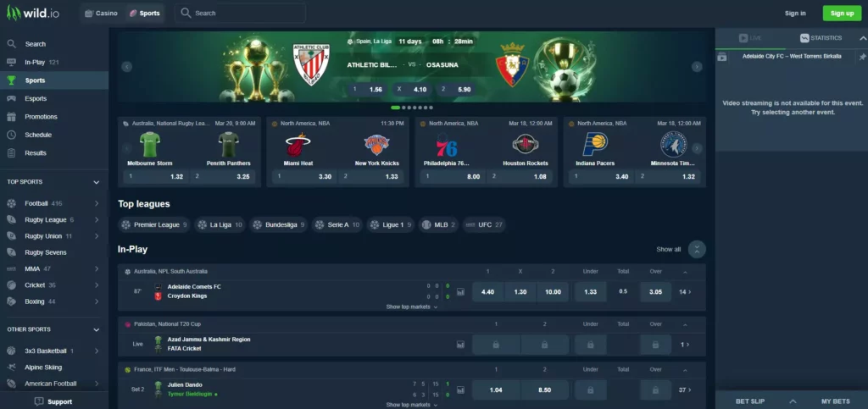This screenshot has width=868, height=409.
Task: Click the Support button
Action: pos(54,402)
